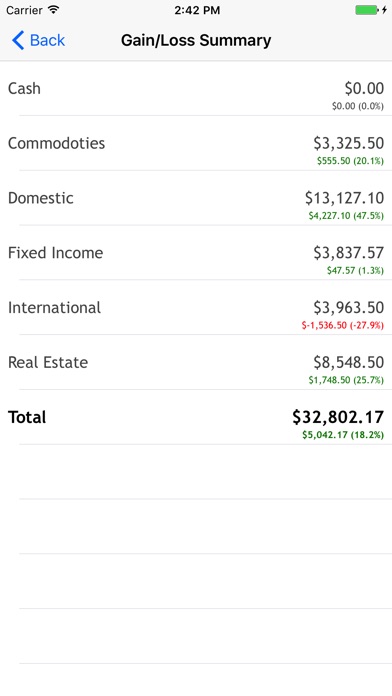Open the Real Estate row
This screenshot has width=392, height=696.
(196, 362)
